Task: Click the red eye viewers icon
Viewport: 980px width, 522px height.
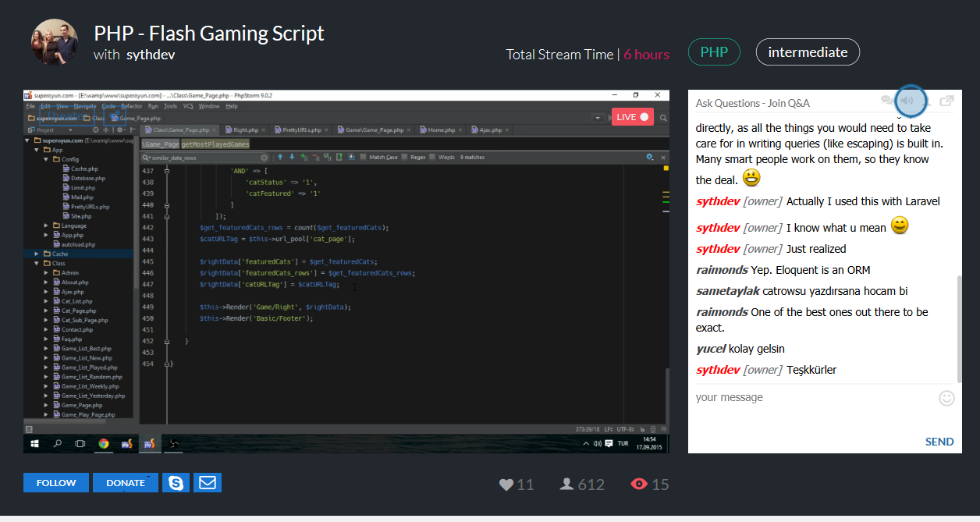Action: [639, 485]
